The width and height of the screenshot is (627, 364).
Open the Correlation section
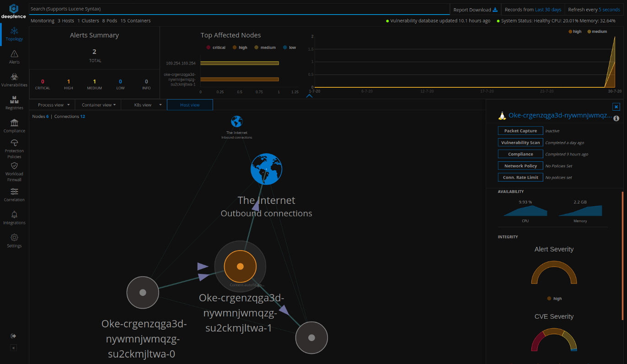point(14,194)
